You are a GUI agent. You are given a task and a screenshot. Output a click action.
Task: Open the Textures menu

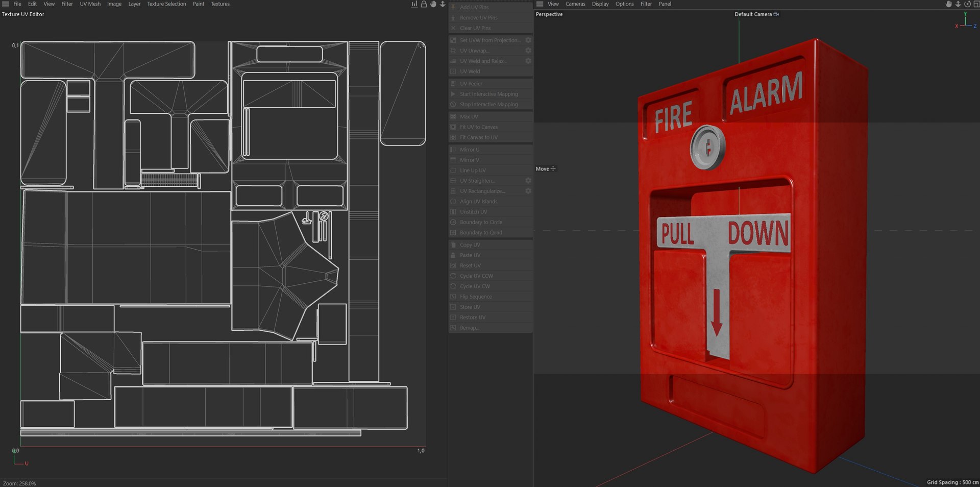coord(220,4)
